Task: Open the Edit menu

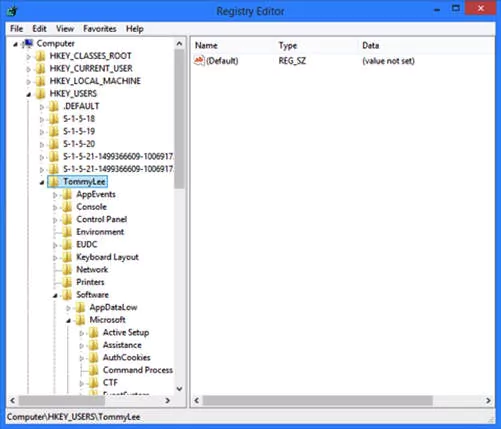Action: [x=39, y=29]
